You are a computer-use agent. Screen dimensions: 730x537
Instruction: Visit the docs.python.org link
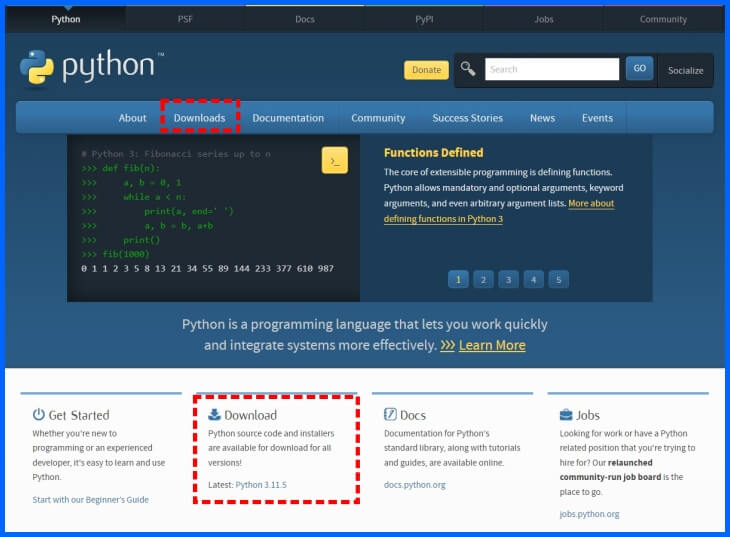click(414, 485)
